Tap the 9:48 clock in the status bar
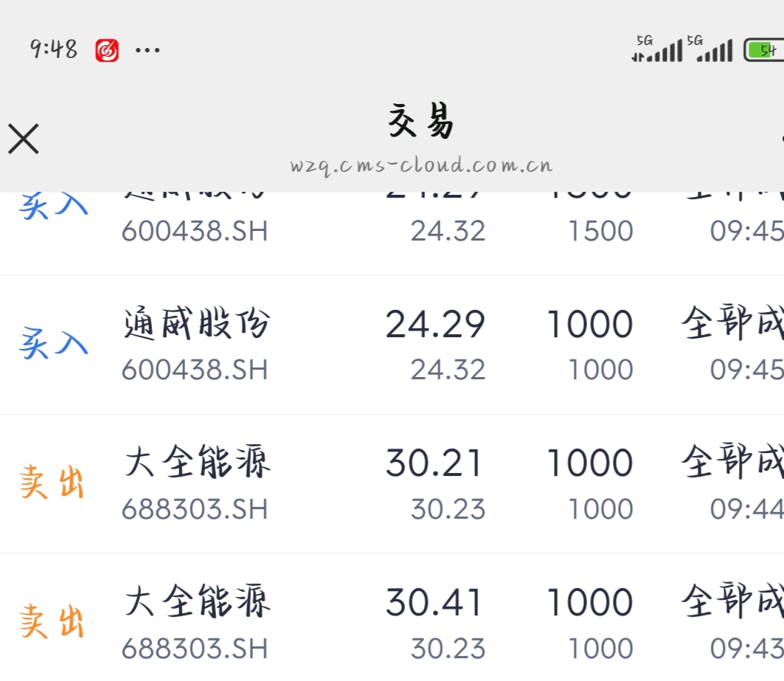 [54, 49]
